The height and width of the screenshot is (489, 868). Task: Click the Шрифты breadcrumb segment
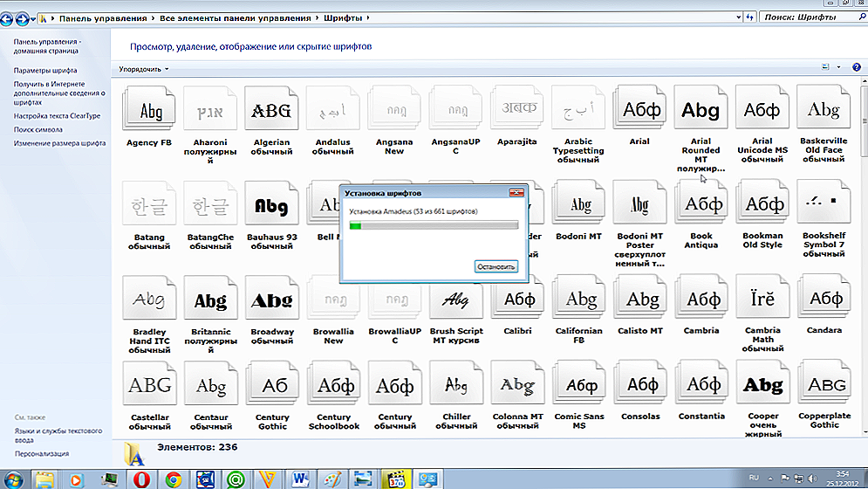343,17
